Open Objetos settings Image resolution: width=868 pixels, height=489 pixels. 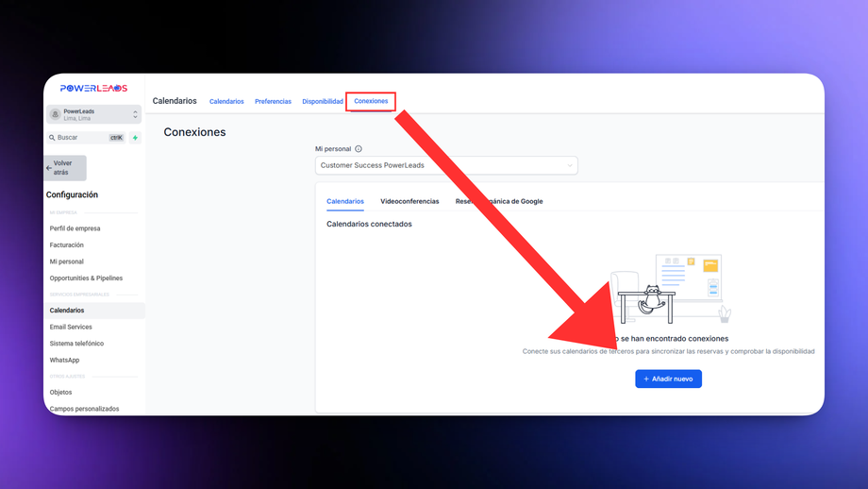pos(60,392)
